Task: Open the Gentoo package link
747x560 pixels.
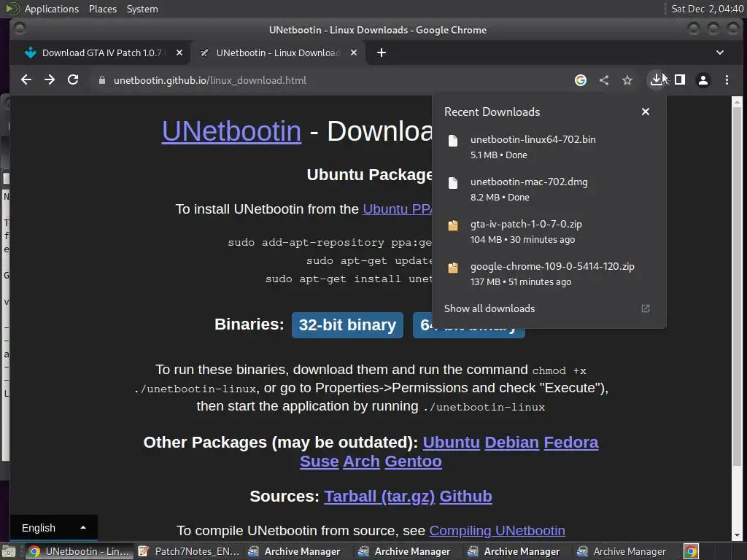Action: [x=413, y=462]
